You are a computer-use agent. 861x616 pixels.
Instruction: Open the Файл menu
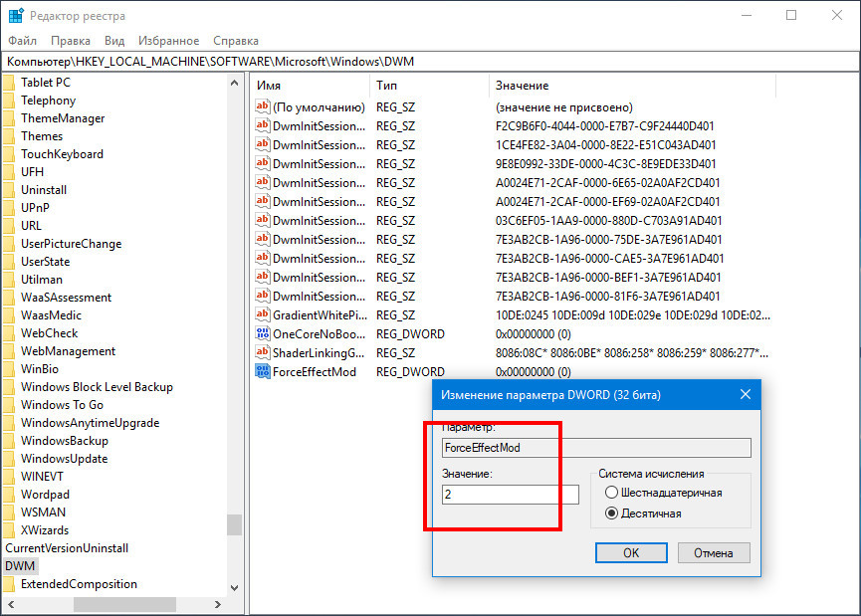click(x=23, y=41)
